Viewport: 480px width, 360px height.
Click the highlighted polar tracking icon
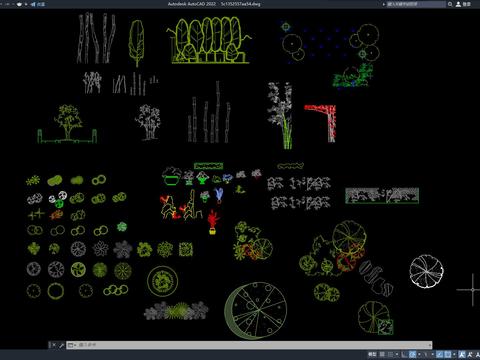(x=412, y=354)
